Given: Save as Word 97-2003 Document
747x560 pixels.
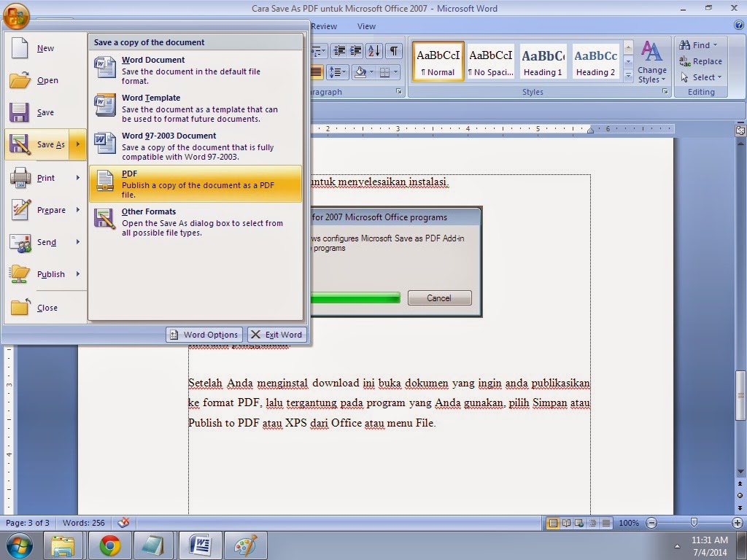Looking at the screenshot, I should click(x=196, y=146).
